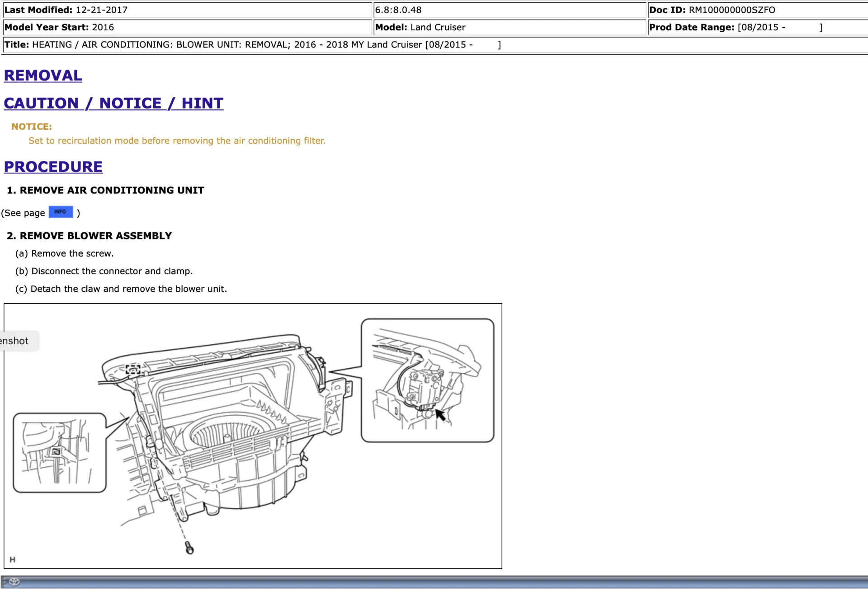868x591 pixels.
Task: Click the Last Modified 12-21-2017 cell
Action: (x=187, y=10)
